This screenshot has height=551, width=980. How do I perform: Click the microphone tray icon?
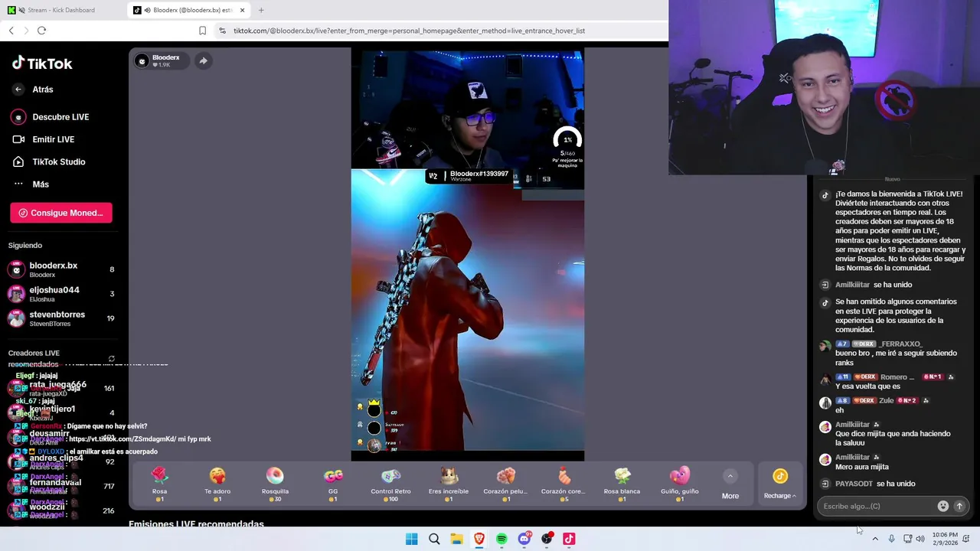tap(891, 539)
